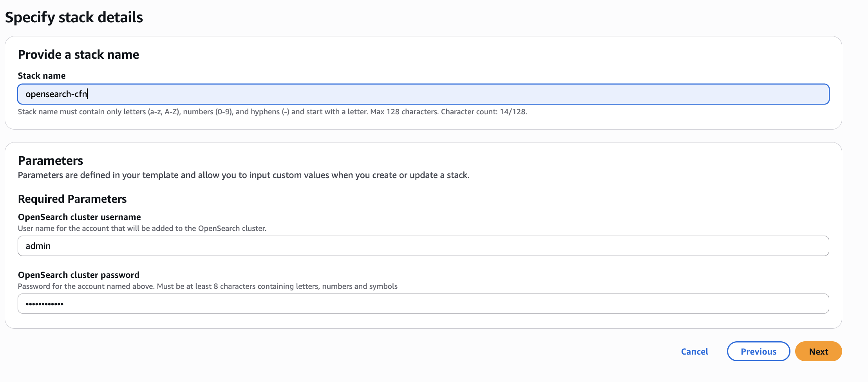Screen dimensions: 868x382
Task: Click the Next button
Action: [818, 351]
